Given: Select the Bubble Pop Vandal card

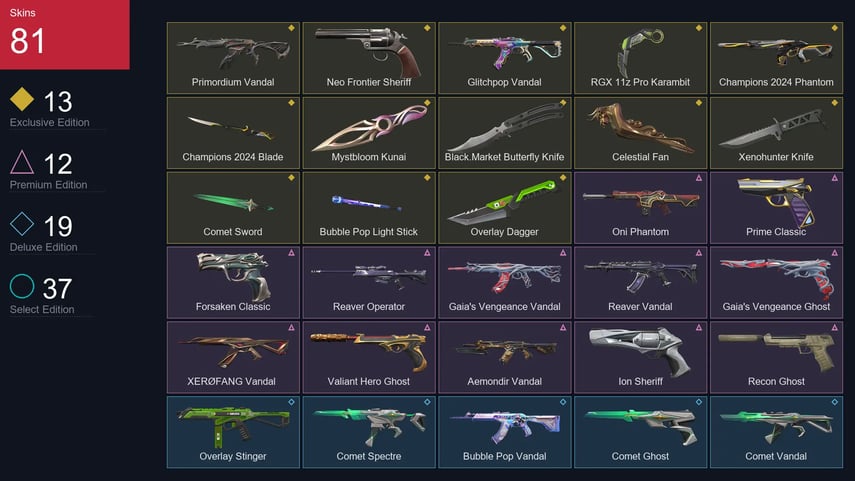Looking at the screenshot, I should (504, 432).
